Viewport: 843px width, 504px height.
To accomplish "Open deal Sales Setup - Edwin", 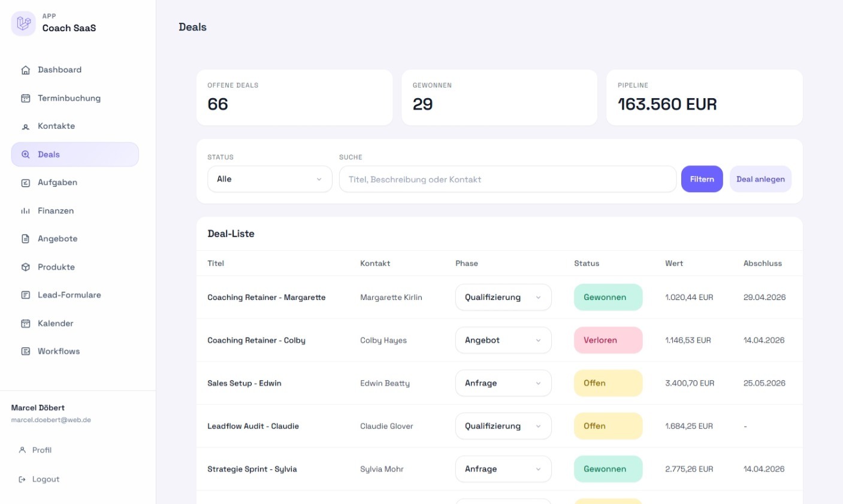I will coord(244,383).
